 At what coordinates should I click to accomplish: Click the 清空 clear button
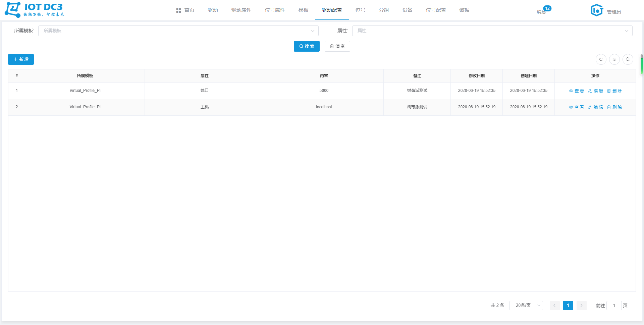point(337,46)
